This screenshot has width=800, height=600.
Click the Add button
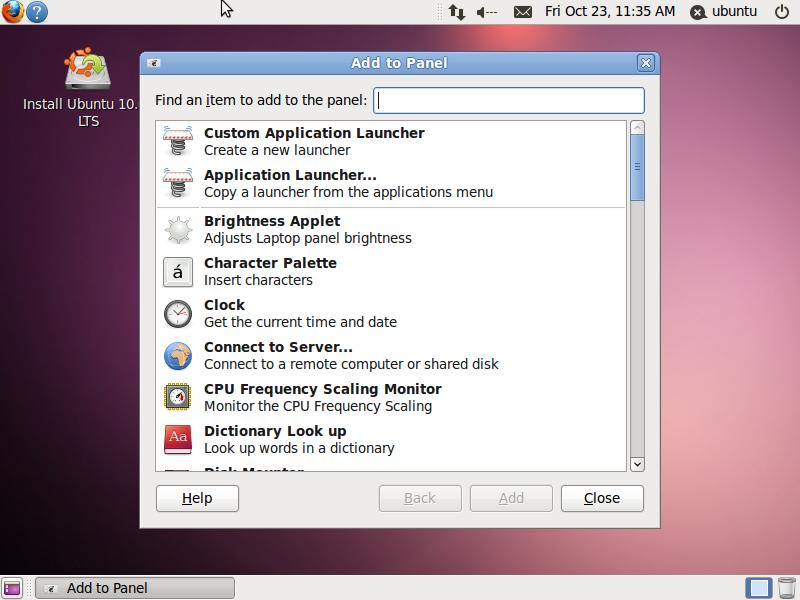(511, 498)
